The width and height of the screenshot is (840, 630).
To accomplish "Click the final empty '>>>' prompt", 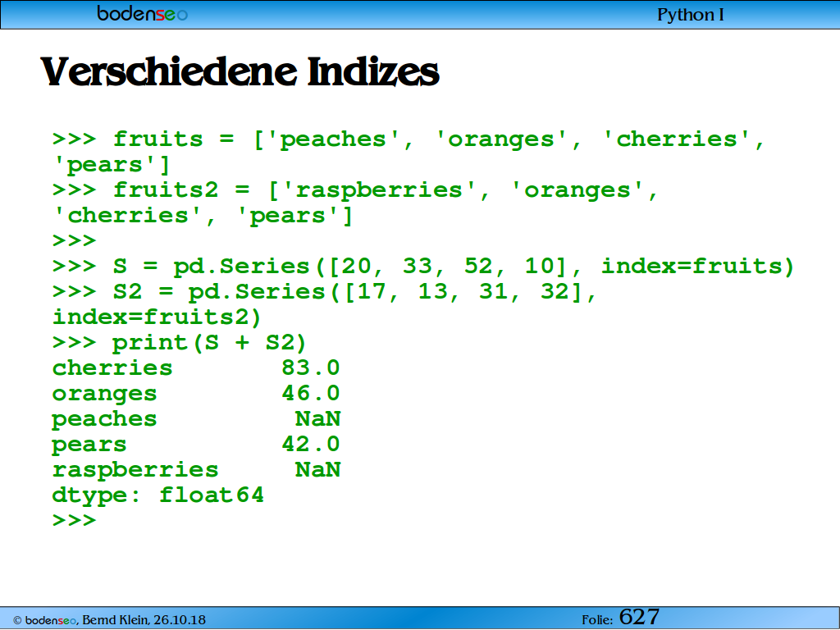I will pyautogui.click(x=74, y=520).
